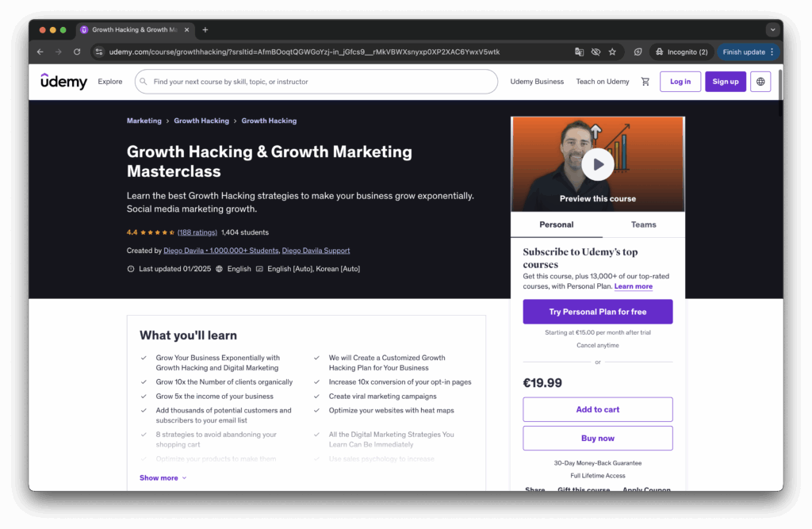Switch to the Personal tab
The height and width of the screenshot is (529, 812).
556,224
